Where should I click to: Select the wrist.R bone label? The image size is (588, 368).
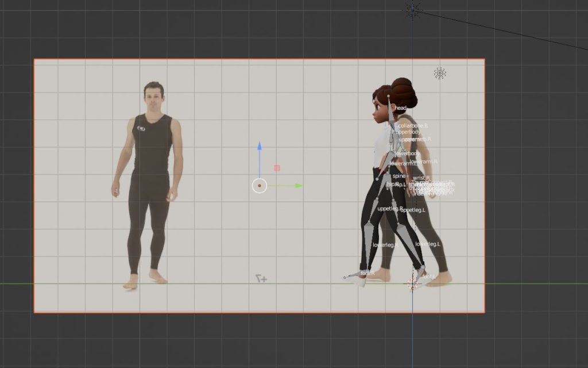pyautogui.click(x=420, y=178)
